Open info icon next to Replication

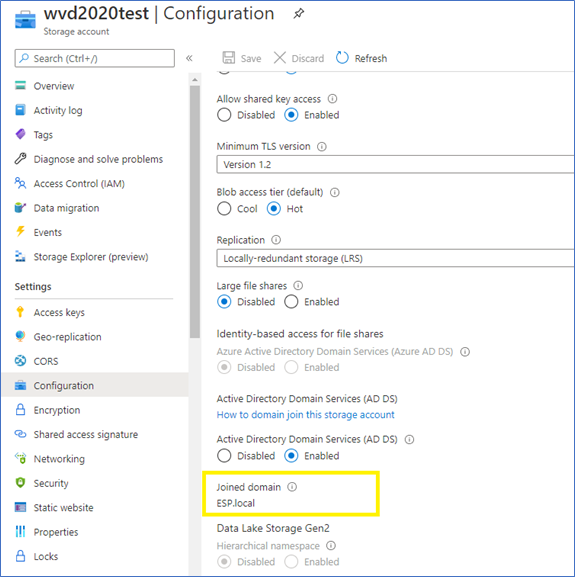point(276,240)
